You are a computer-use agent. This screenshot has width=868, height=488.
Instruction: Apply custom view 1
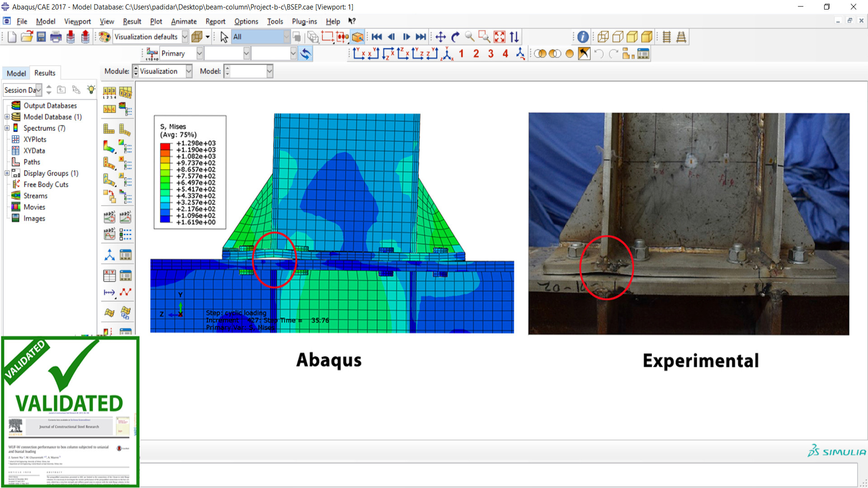(x=461, y=54)
